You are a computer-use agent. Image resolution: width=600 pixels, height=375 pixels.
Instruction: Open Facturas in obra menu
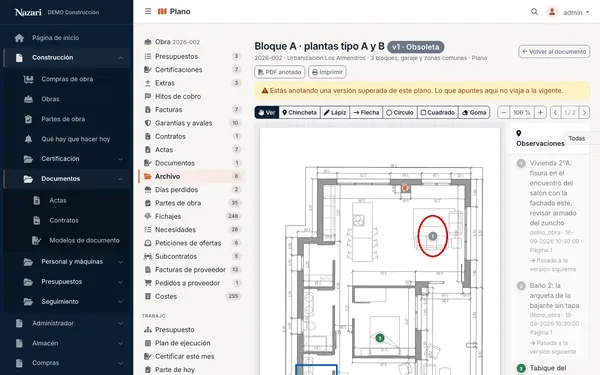click(x=191, y=109)
